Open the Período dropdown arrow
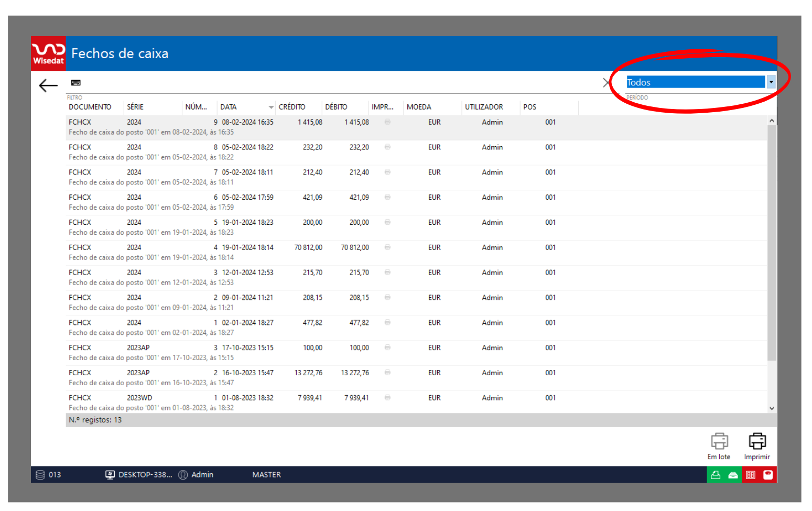 pyautogui.click(x=771, y=82)
